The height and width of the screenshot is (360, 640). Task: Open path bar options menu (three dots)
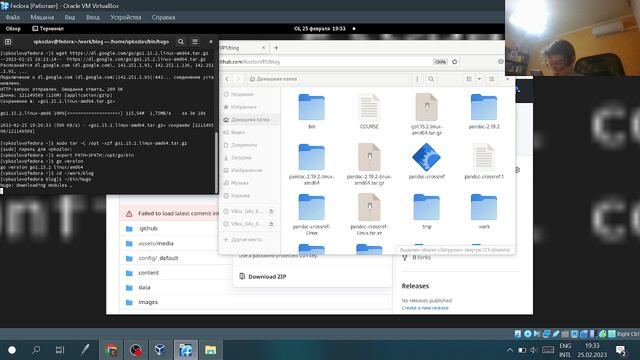click(x=417, y=79)
